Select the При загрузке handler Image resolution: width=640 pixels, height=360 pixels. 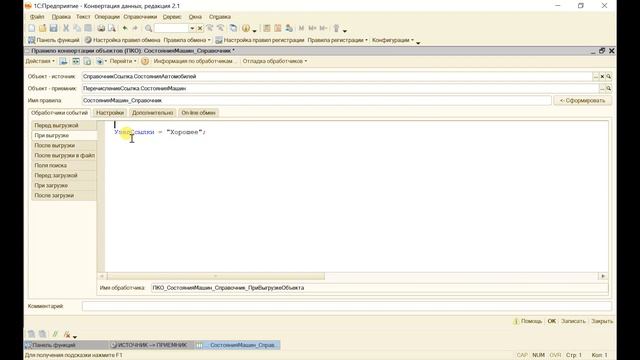pyautogui.click(x=64, y=185)
